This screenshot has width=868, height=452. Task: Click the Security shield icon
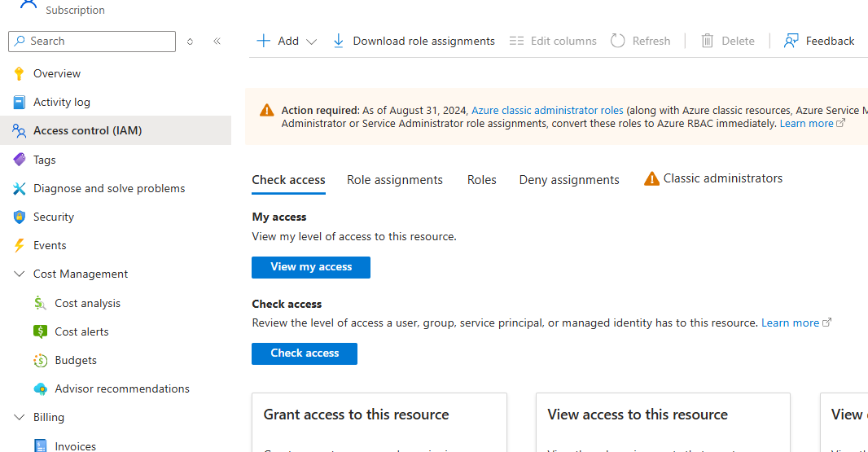[19, 217]
